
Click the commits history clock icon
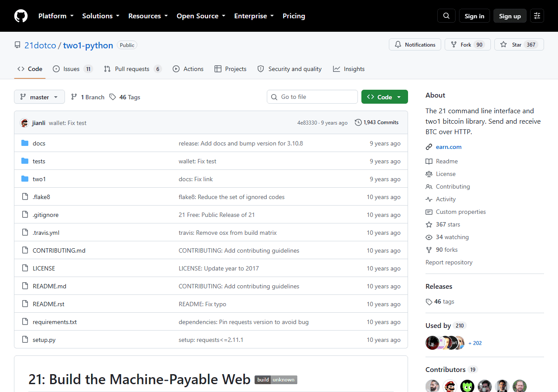(358, 122)
